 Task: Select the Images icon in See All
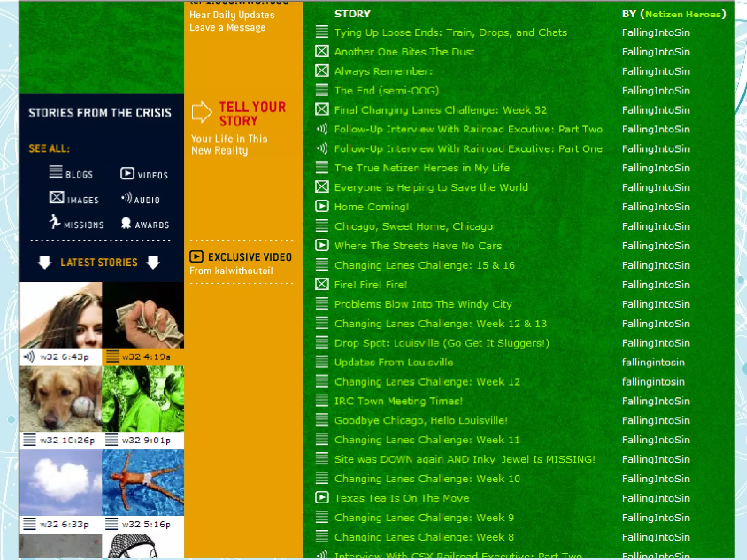pos(57,198)
